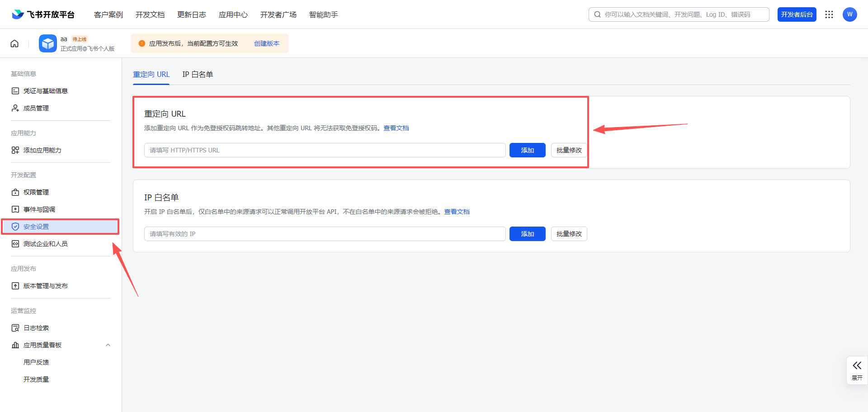Open 成员管理 in the sidebar
The width and height of the screenshot is (868, 412).
[36, 108]
